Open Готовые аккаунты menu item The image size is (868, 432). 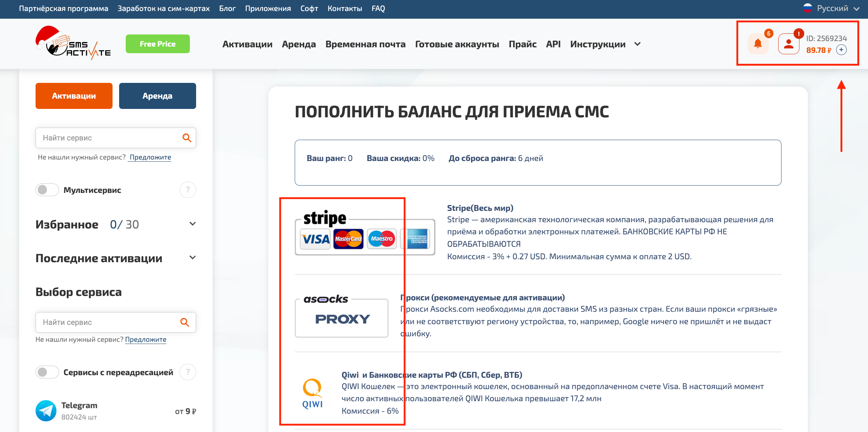(x=457, y=44)
